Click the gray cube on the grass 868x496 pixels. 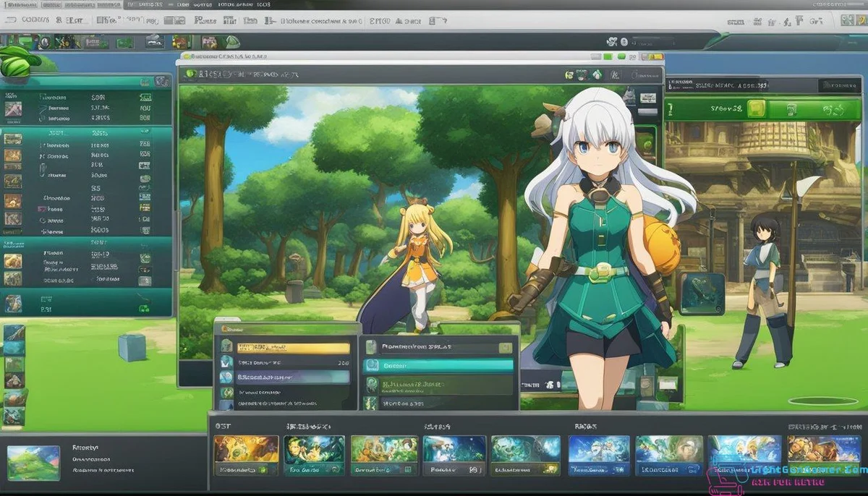coord(132,347)
